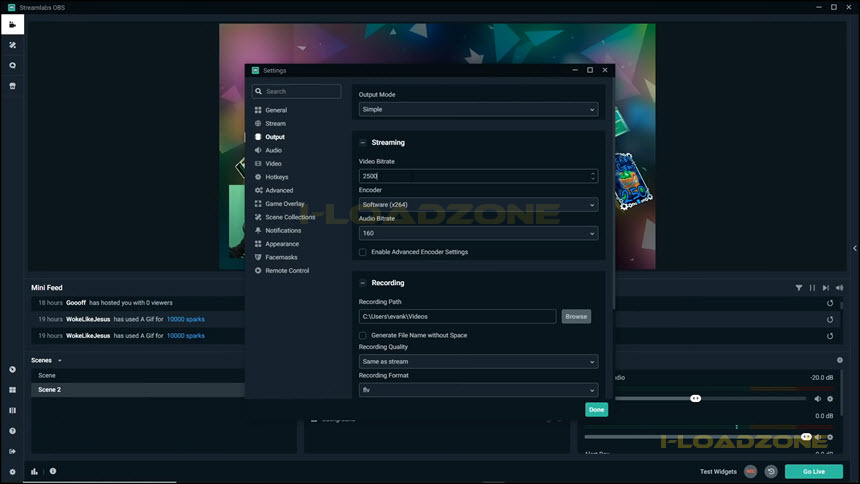Open the help question-mark icon in the sidebar
Screen dimensions: 860x484
(12, 431)
